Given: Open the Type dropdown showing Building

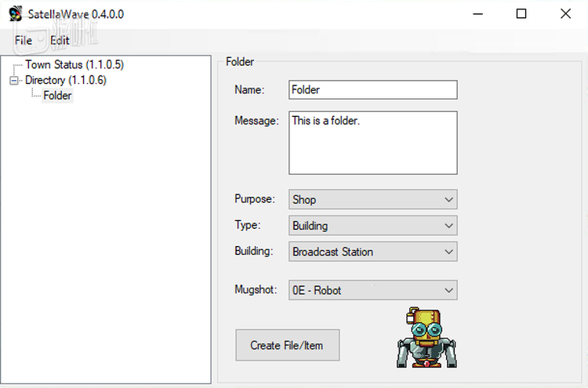Looking at the screenshot, I should (x=372, y=226).
